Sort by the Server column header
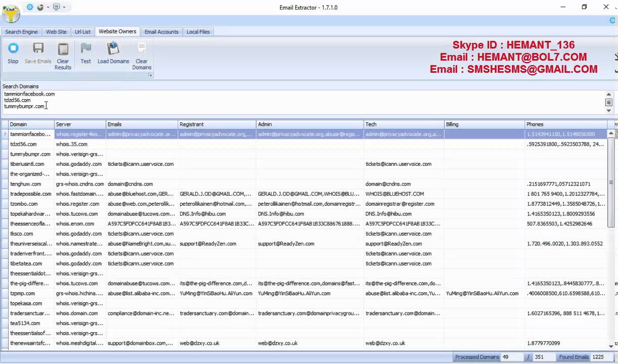This screenshot has width=618, height=364. coord(80,124)
